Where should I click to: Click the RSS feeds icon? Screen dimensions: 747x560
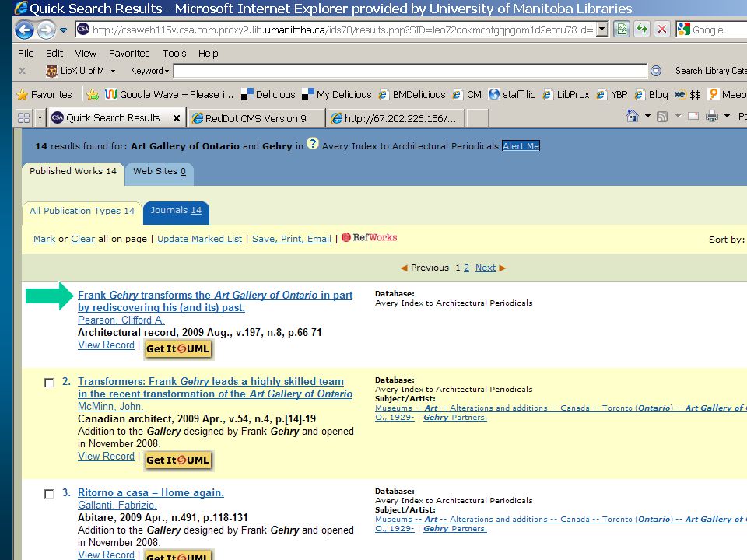[x=661, y=116]
